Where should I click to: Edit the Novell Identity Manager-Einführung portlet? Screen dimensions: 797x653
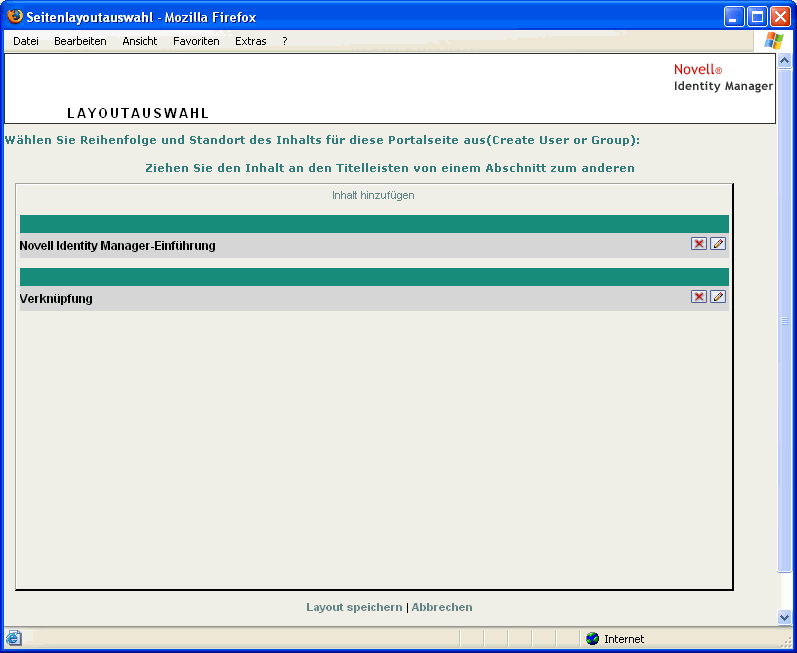[718, 244]
